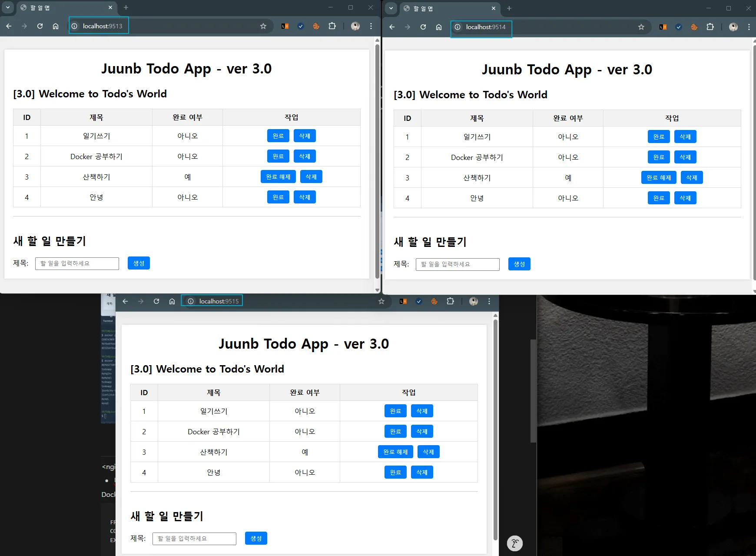The width and height of the screenshot is (756, 556).
Task: Open Chrome menu in localhost:9513 window
Action: click(x=371, y=26)
